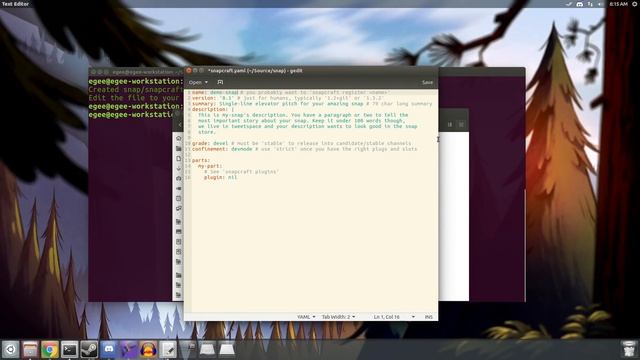Click the clock showing 8:15 AM
This screenshot has height=360, width=640.
click(618, 4)
